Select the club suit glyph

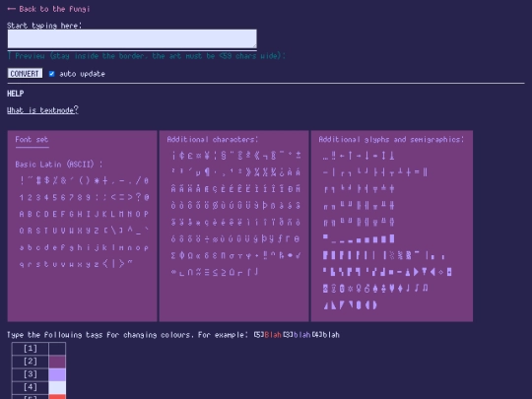[384, 288]
